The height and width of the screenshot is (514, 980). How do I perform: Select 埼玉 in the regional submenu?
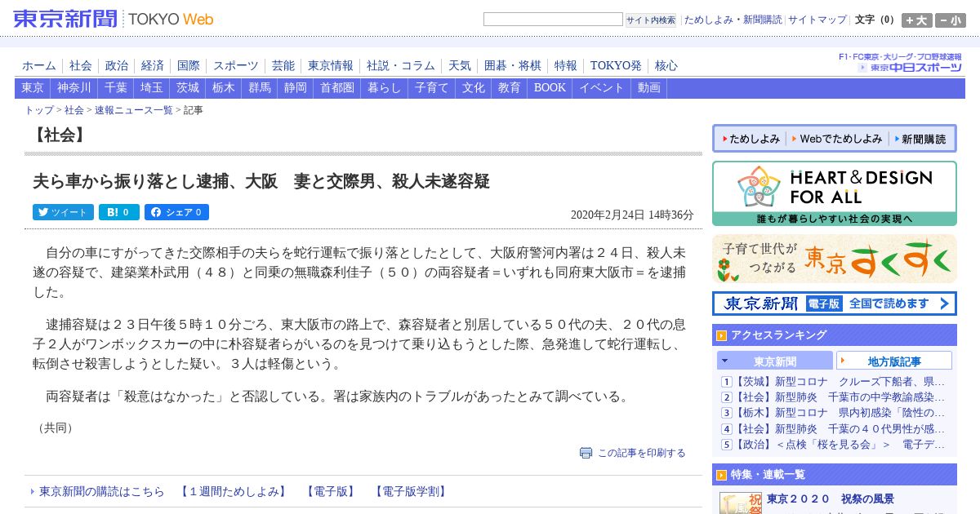coord(152,88)
